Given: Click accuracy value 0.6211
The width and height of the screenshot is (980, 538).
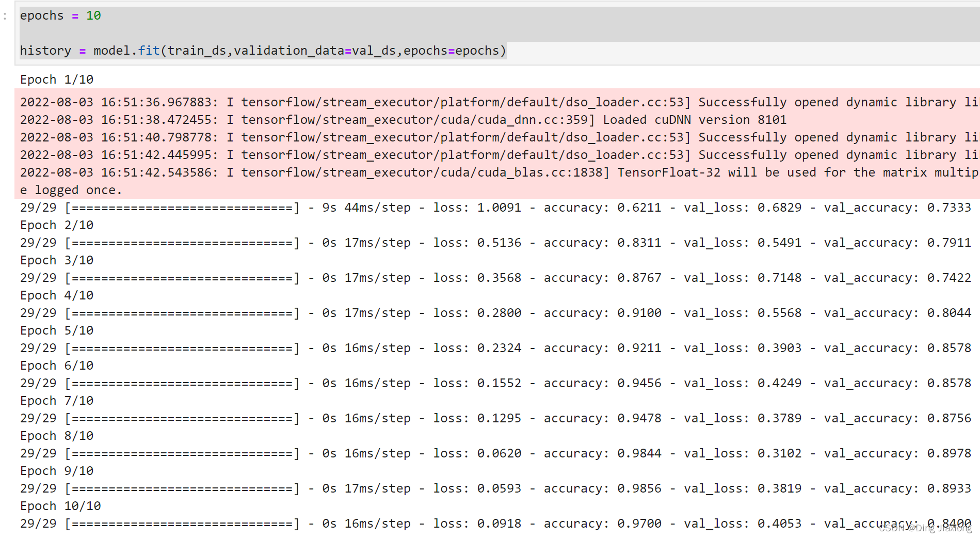Looking at the screenshot, I should tap(639, 208).
